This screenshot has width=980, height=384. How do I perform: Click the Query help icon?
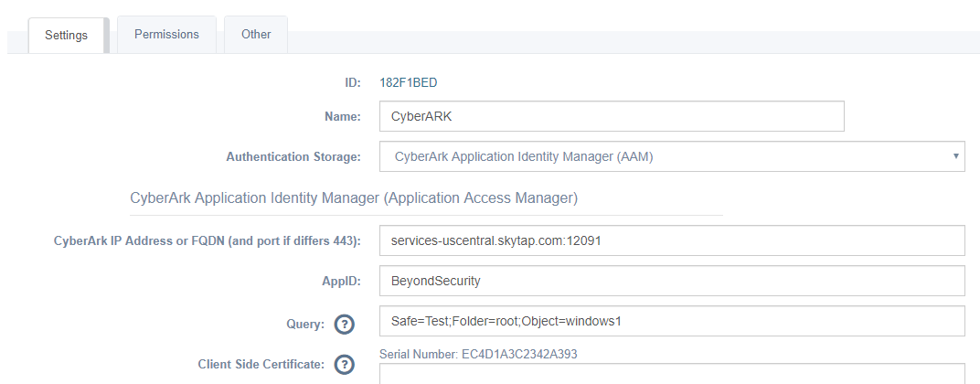pyautogui.click(x=345, y=325)
